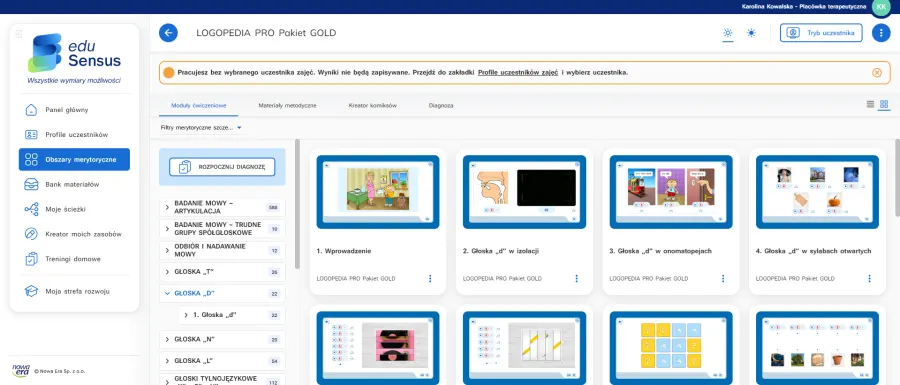Click the category list scrollbar
The image size is (900, 385).
point(297,204)
